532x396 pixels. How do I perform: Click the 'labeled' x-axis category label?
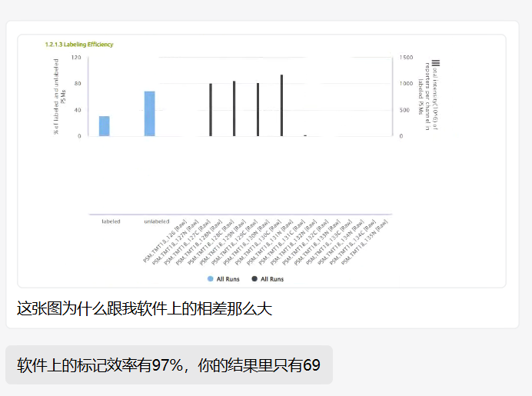pos(111,221)
